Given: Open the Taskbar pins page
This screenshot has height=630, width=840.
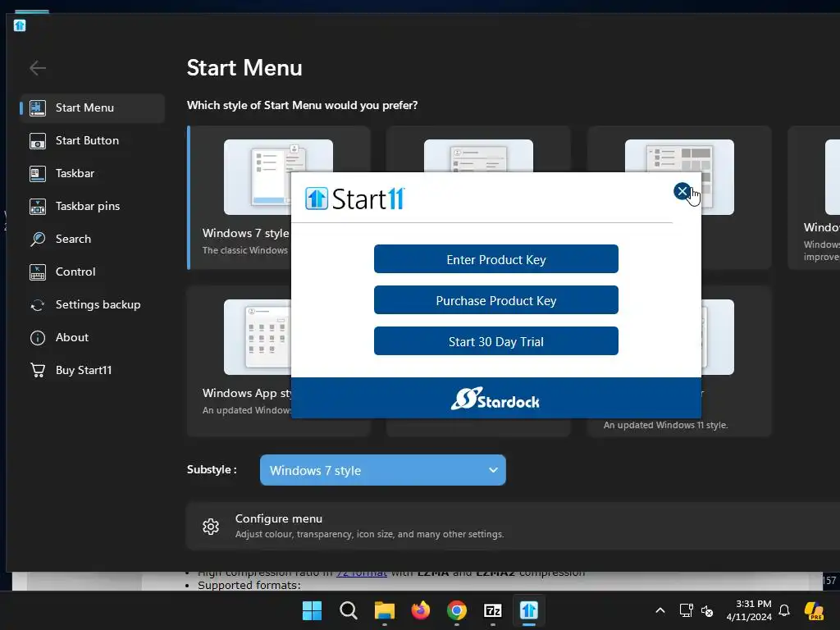Looking at the screenshot, I should coord(93,206).
